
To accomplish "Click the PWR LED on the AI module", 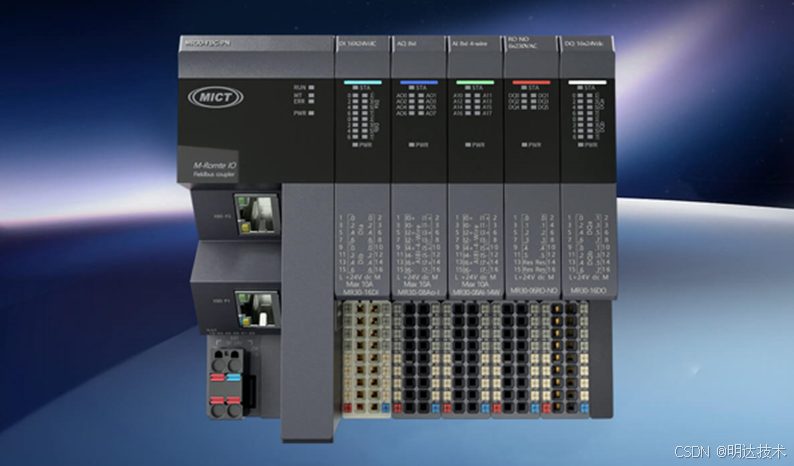I will pyautogui.click(x=468, y=145).
